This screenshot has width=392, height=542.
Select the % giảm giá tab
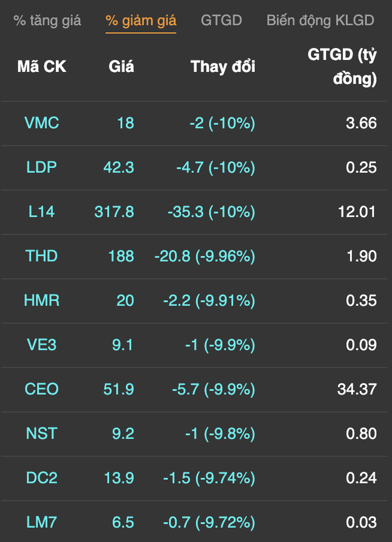(141, 21)
